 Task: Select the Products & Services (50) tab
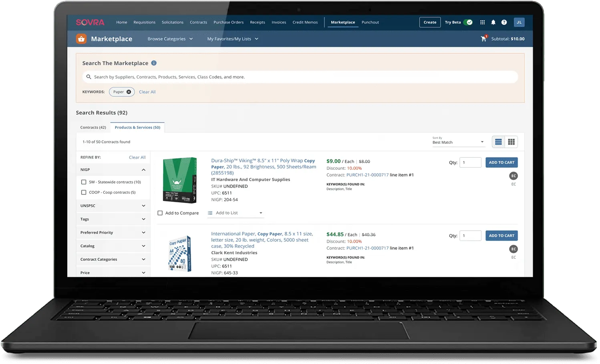pyautogui.click(x=137, y=128)
